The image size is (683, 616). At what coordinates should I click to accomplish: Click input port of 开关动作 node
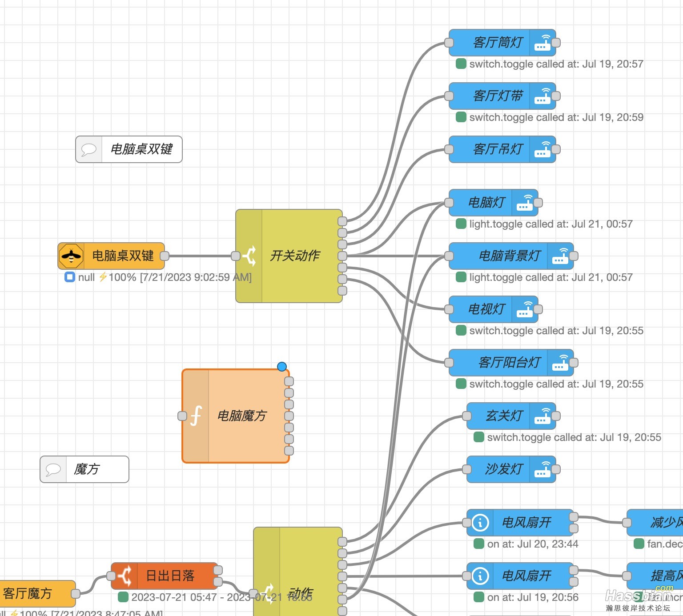[x=236, y=256]
